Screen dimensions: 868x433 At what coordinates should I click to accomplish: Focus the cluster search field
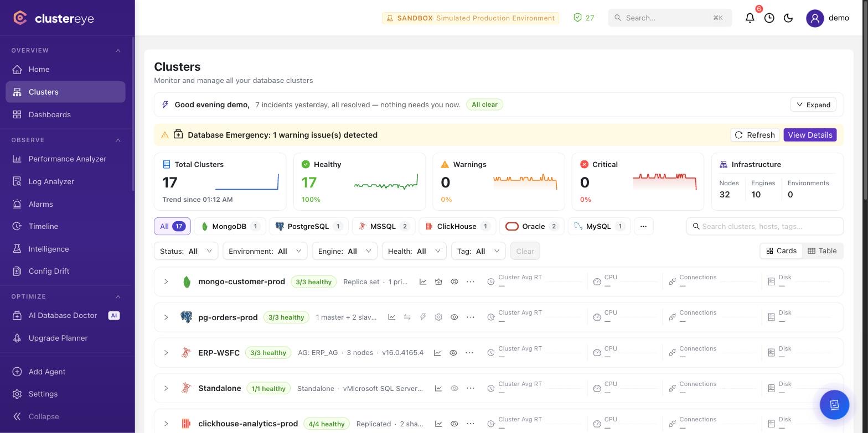pos(765,226)
